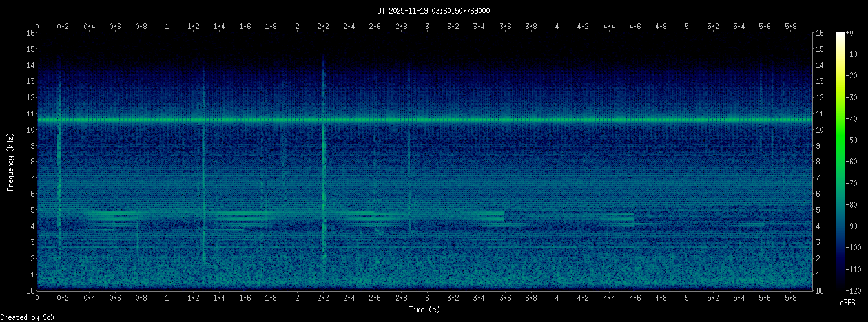Screen dimensions: 868x322
Task: Click the 4 second tick on the top time axis
Action: [557, 27]
